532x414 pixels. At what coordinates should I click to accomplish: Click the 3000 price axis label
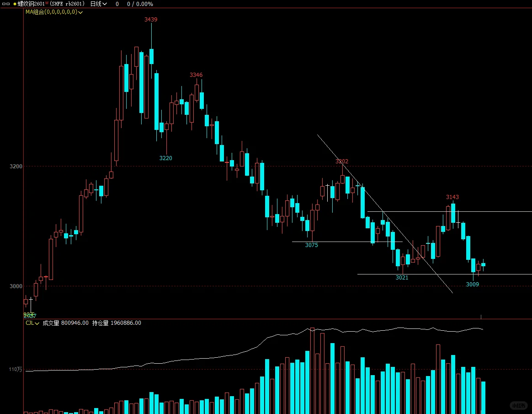(16, 286)
